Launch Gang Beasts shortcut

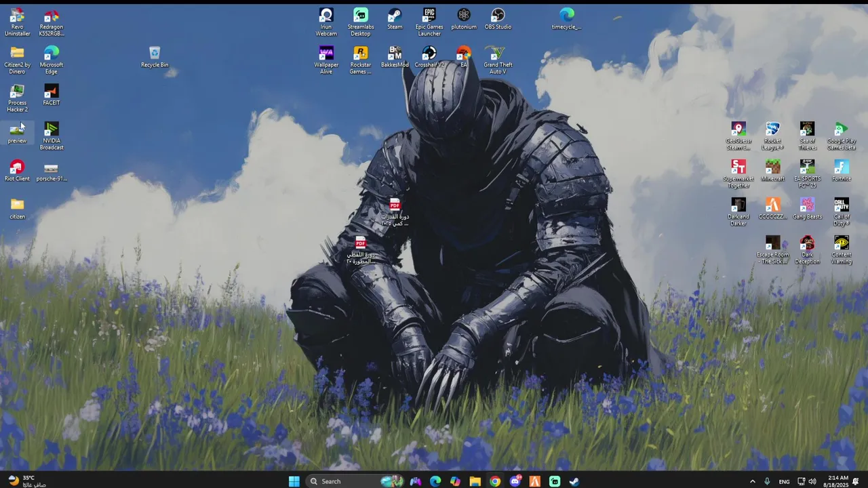click(x=807, y=209)
